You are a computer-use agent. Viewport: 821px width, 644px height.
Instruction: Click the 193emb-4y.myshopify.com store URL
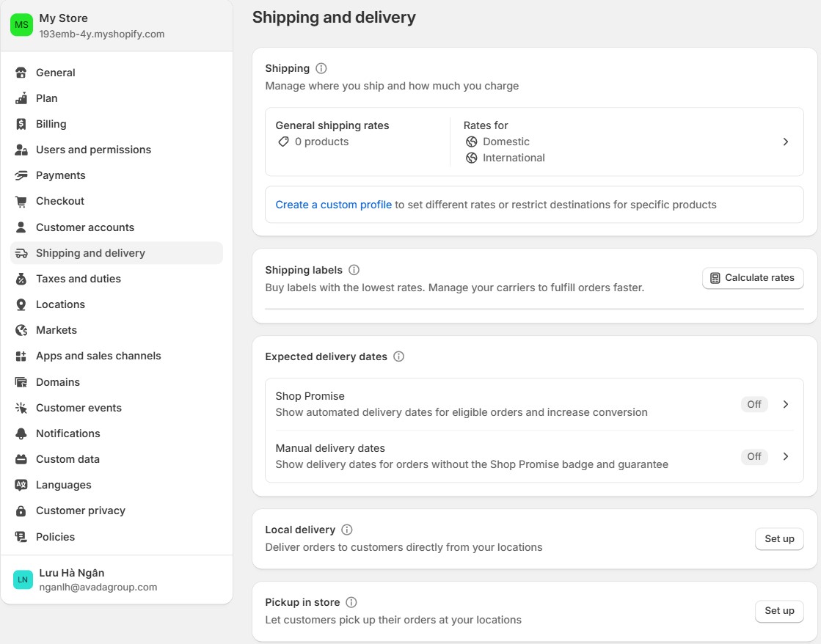tap(101, 34)
